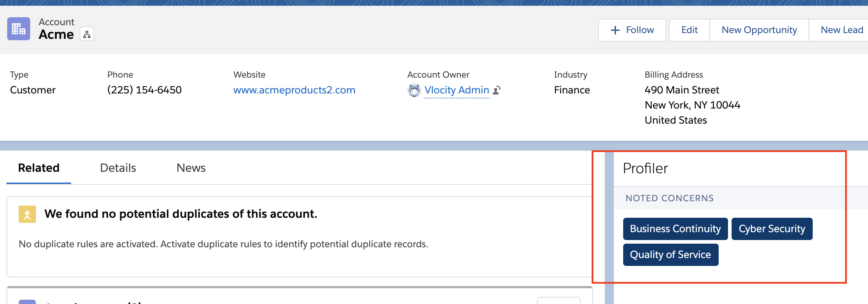Click the Acme account name heading

point(56,34)
